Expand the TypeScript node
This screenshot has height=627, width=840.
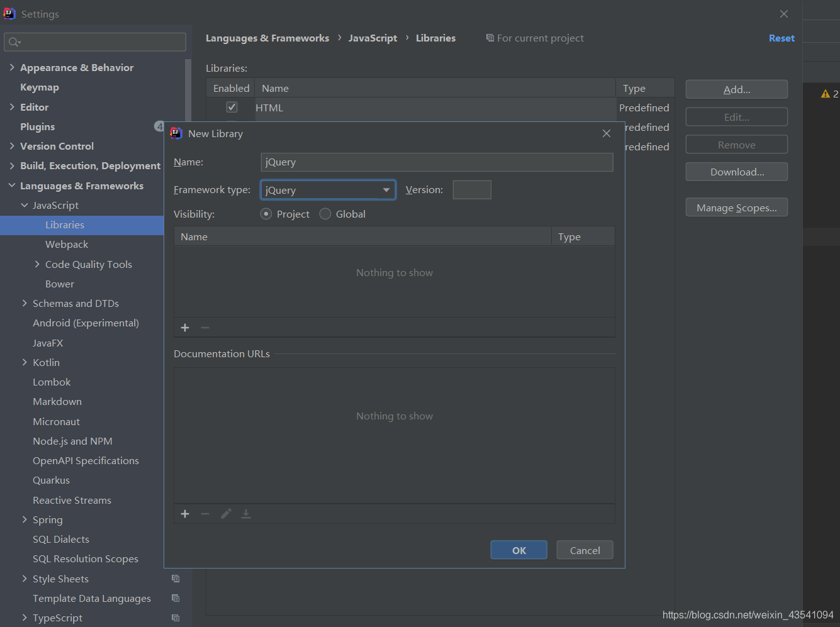pos(25,618)
